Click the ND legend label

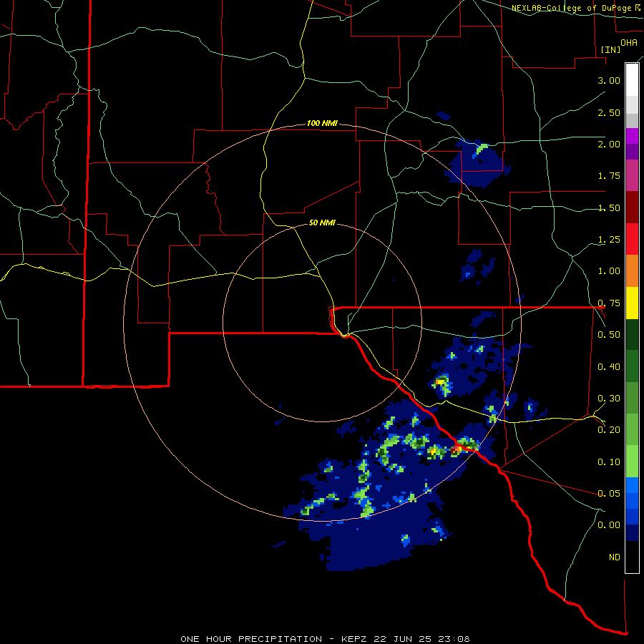615,557
